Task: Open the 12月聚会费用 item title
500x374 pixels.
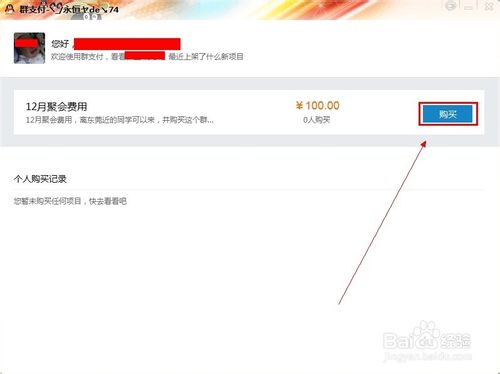Action: 56,107
